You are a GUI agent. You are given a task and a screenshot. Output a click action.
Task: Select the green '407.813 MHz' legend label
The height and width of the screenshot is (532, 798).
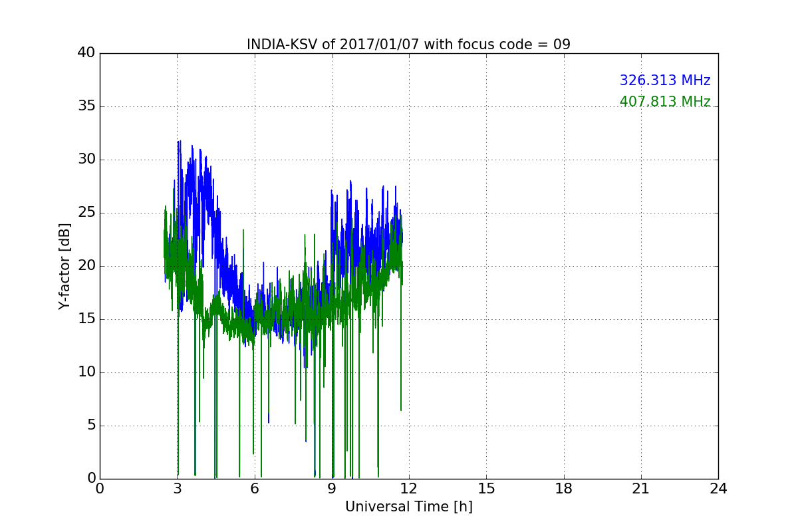pos(665,102)
